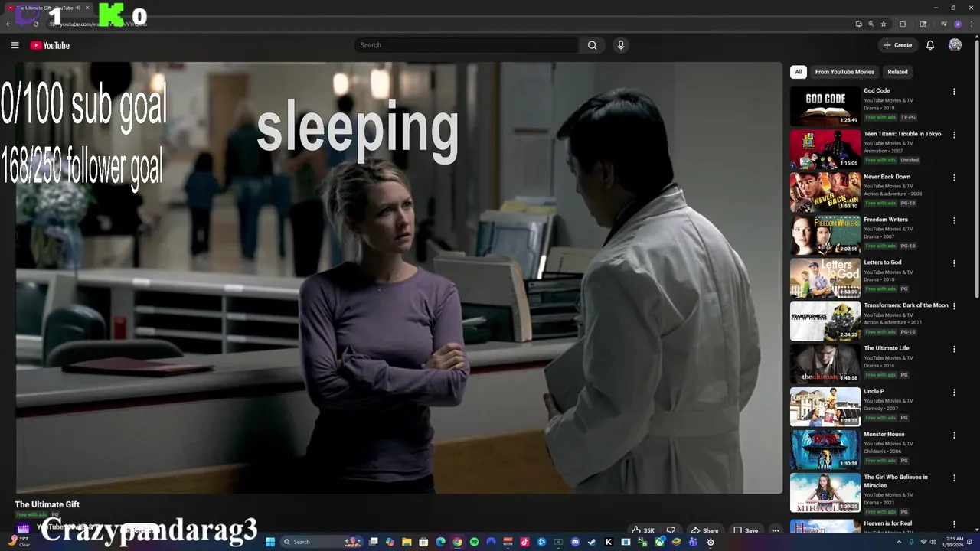This screenshot has height=551, width=980.
Task: Open The Girl Who Believes in Miracles link
Action: pos(895,481)
